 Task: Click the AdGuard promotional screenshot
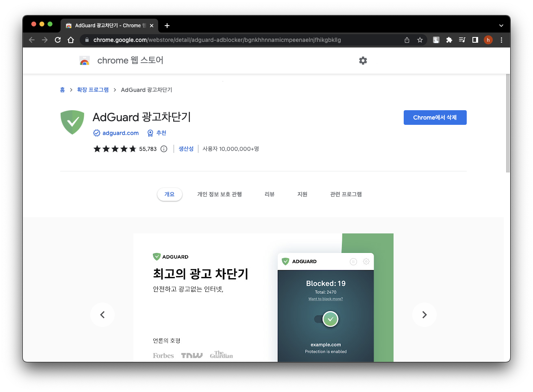point(263,298)
